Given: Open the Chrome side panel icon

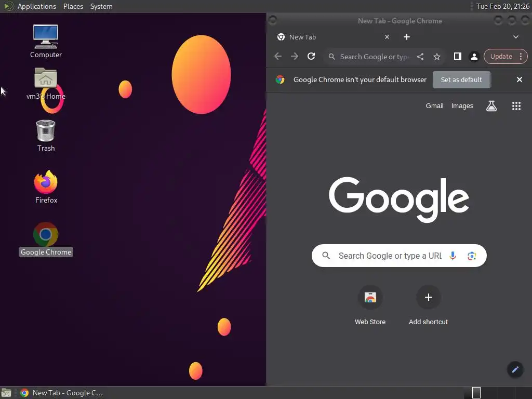Looking at the screenshot, I should point(457,56).
